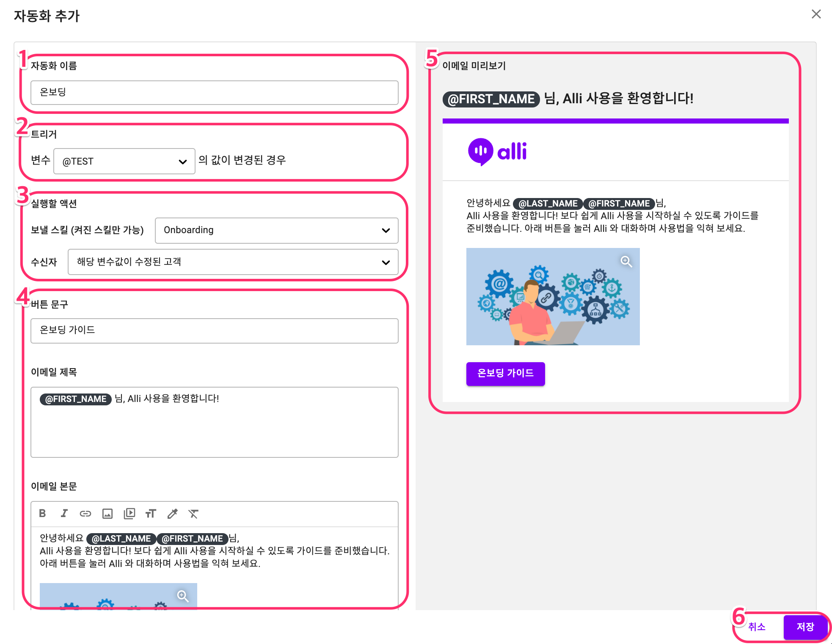Clear formatting with the toolbar icon
Screen dimensions: 832x644
coord(193,513)
